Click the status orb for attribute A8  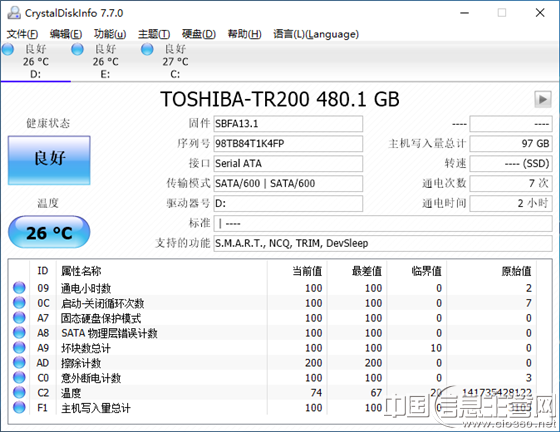pos(19,332)
